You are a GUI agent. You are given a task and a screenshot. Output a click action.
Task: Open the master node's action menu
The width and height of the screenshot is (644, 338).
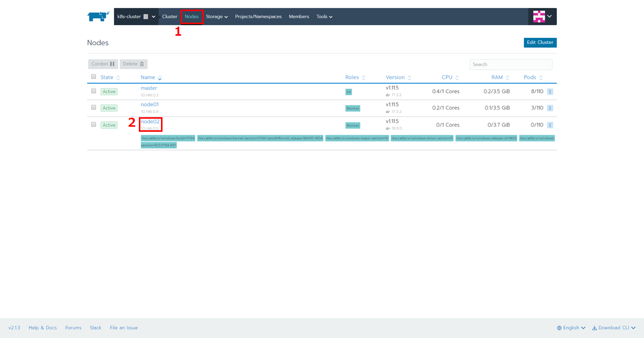tap(550, 92)
